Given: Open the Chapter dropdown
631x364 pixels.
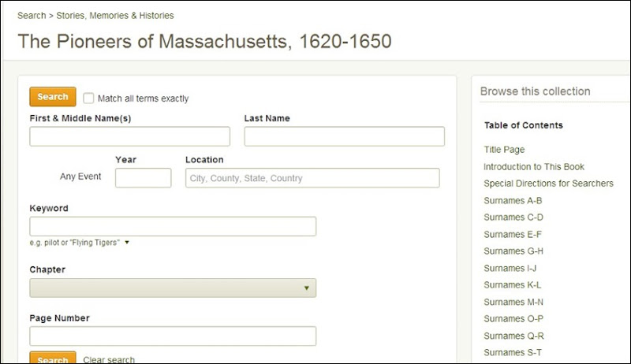Looking at the screenshot, I should click(173, 288).
